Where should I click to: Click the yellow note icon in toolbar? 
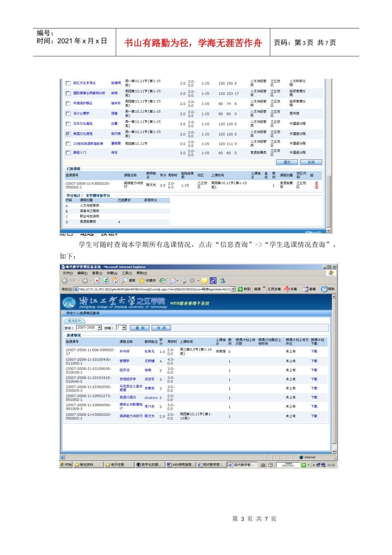point(204,281)
